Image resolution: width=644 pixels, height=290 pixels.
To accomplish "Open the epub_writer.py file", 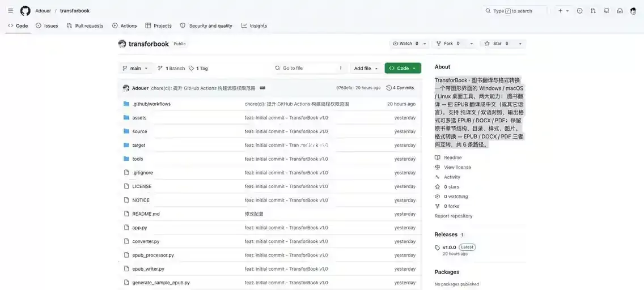I will pyautogui.click(x=149, y=269).
